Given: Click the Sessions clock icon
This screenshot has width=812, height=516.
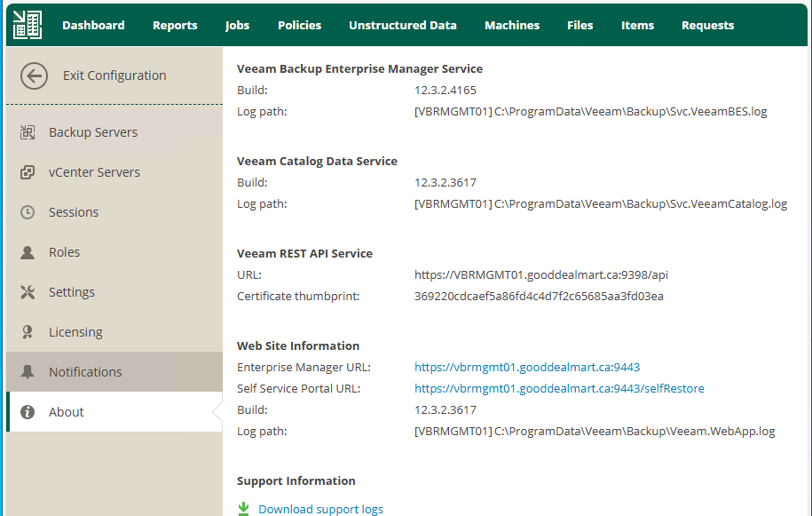Looking at the screenshot, I should pyautogui.click(x=28, y=212).
